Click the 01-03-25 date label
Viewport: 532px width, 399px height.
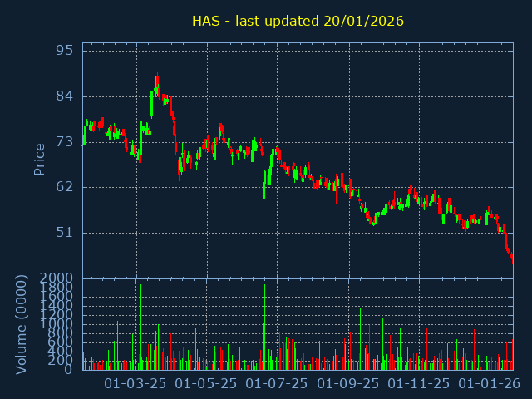(x=136, y=384)
